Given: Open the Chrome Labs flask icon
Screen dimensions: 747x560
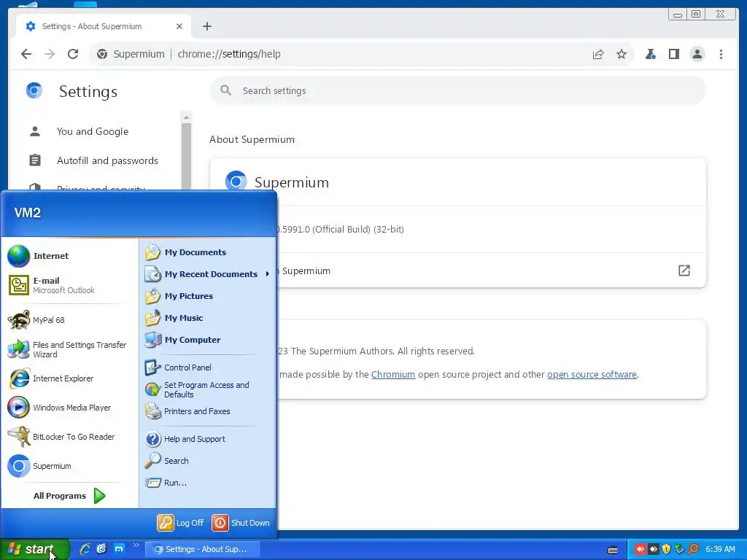Looking at the screenshot, I should (x=650, y=54).
